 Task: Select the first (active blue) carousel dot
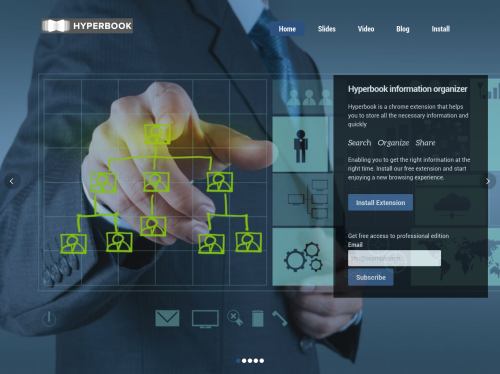238,361
